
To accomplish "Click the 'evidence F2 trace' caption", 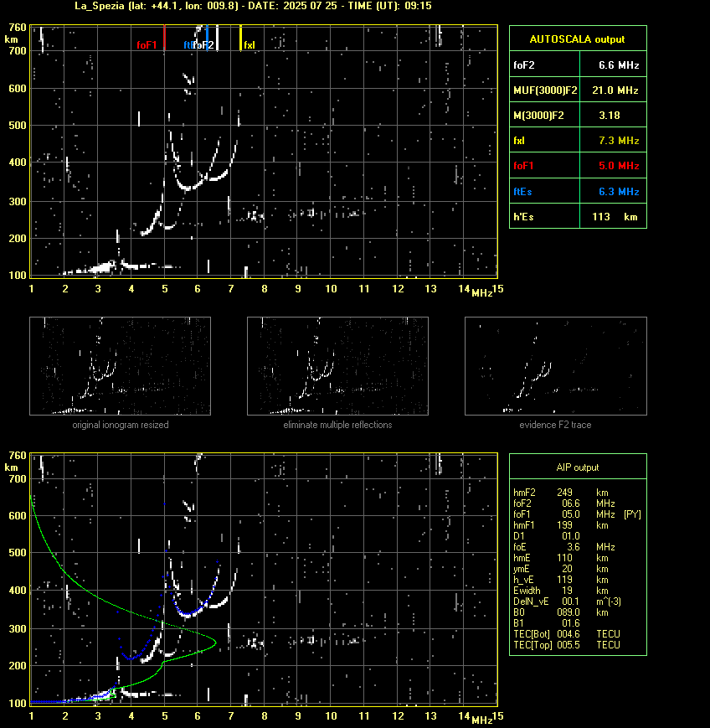I will tap(555, 425).
